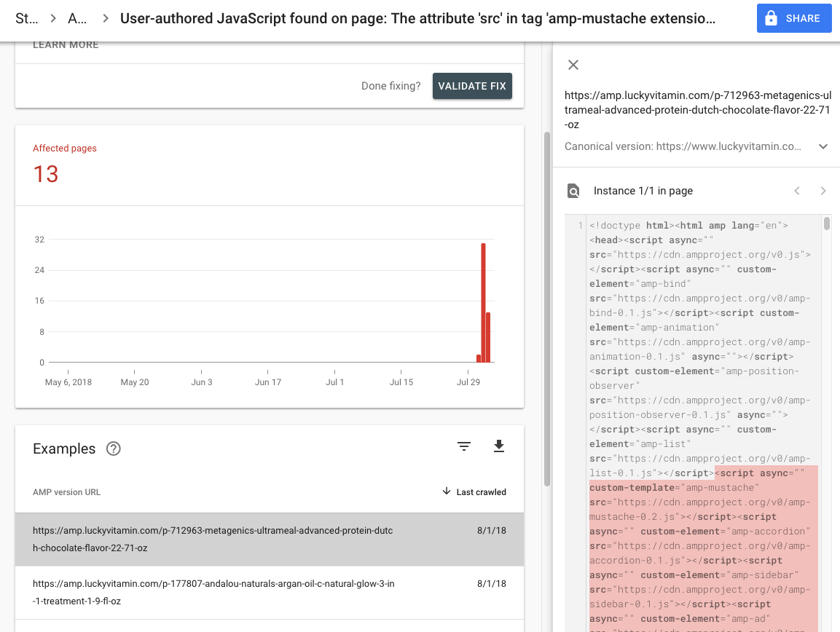The image size is (840, 632).
Task: Select the metagenics-ultrameal URL row
Action: coord(270,540)
